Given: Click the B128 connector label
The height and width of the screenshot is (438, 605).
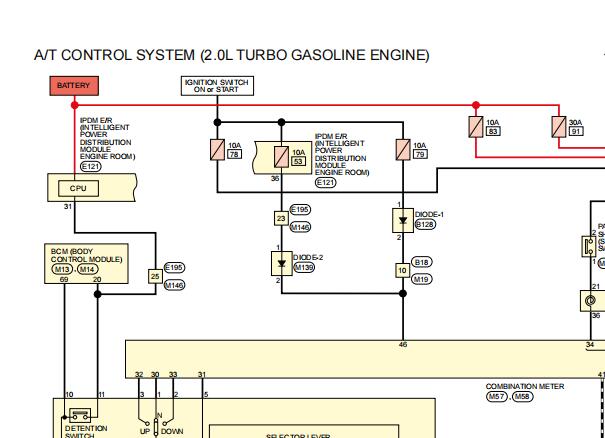Looking at the screenshot, I should [425, 224].
